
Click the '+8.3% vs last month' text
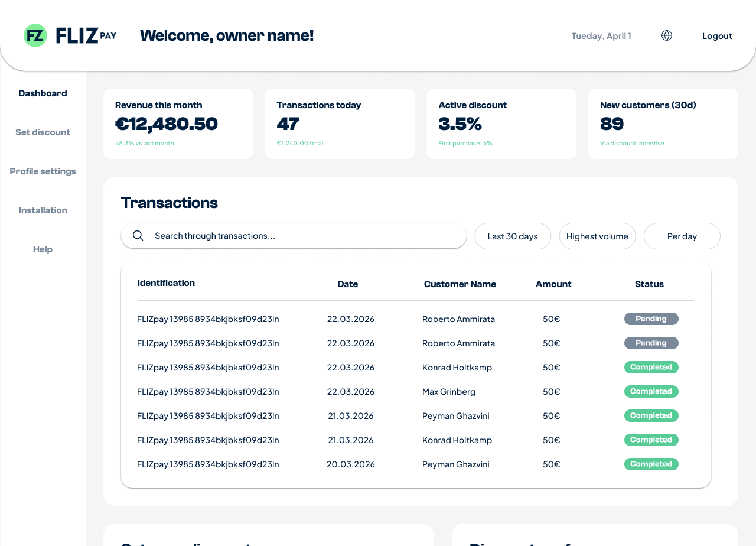pos(145,144)
